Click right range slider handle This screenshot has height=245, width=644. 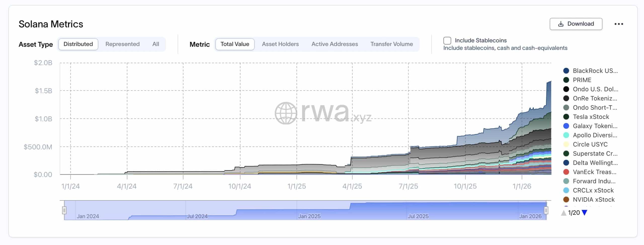(546, 210)
